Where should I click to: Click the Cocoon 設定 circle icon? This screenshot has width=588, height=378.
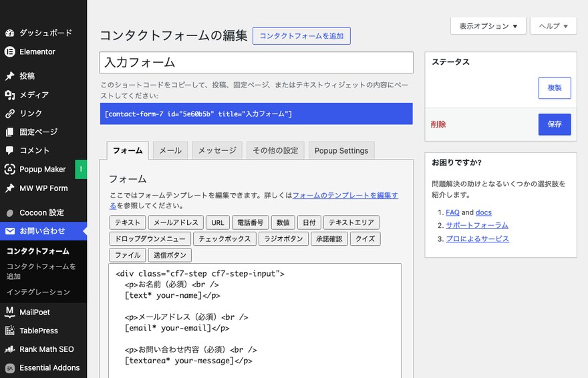pyautogui.click(x=10, y=213)
